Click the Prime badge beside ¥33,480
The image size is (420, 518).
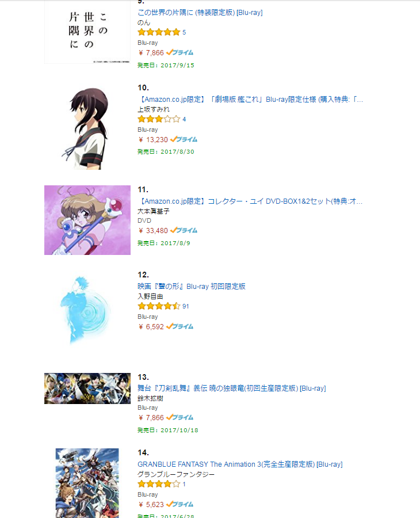[x=184, y=230]
